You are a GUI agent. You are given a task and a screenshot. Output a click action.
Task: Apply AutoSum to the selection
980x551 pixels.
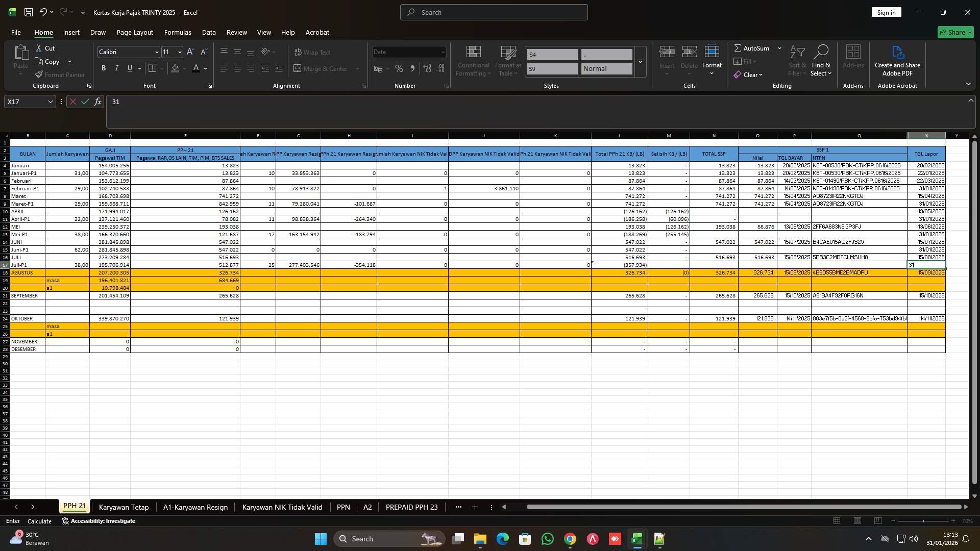(x=753, y=48)
